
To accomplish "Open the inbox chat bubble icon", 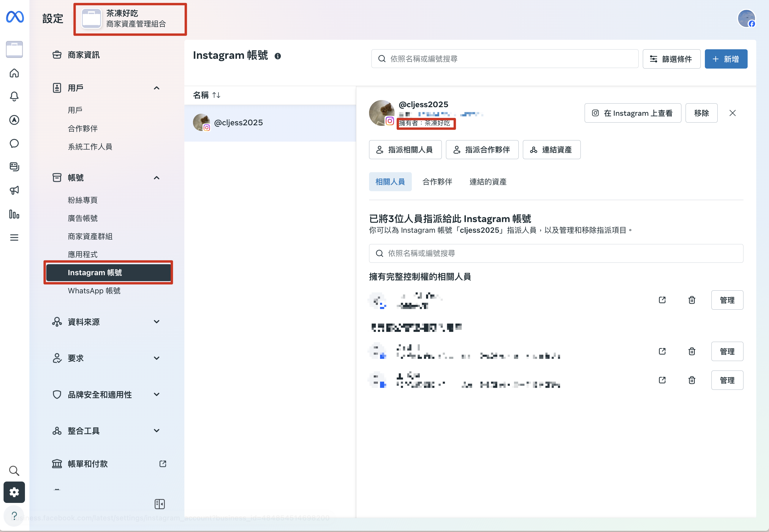I will [x=14, y=143].
